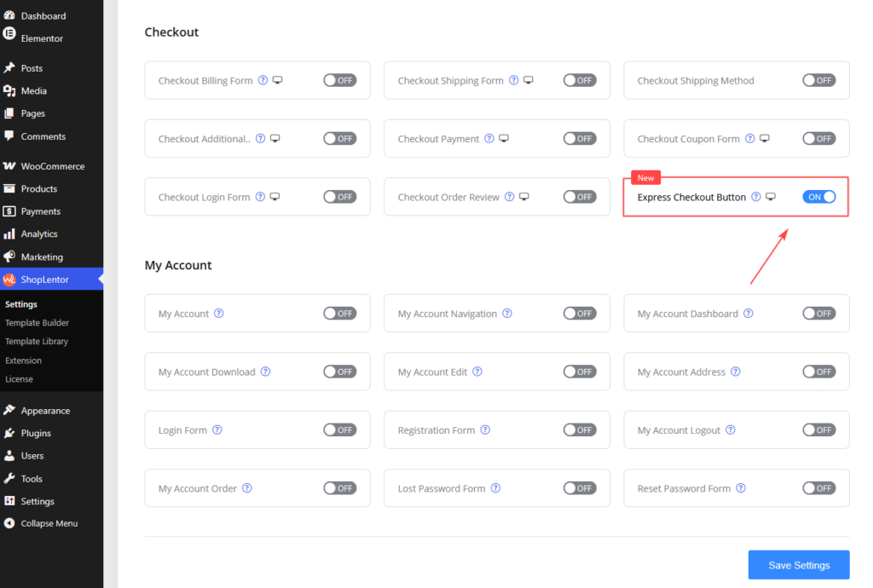This screenshot has height=588, width=873.
Task: Click help icon next to Registration Form
Action: coord(485,430)
